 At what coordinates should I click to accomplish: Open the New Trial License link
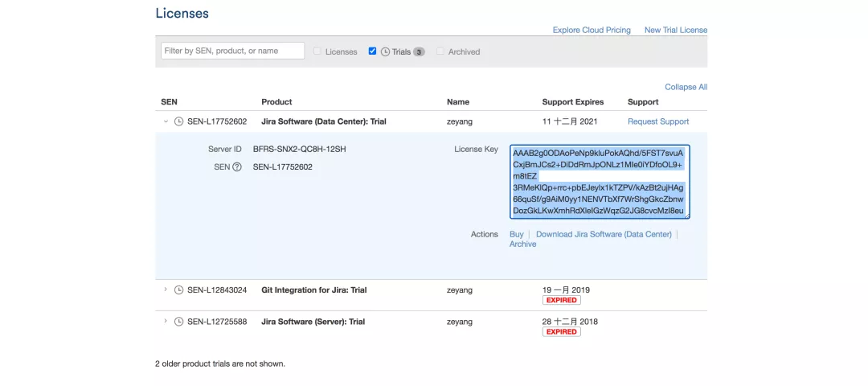tap(676, 30)
